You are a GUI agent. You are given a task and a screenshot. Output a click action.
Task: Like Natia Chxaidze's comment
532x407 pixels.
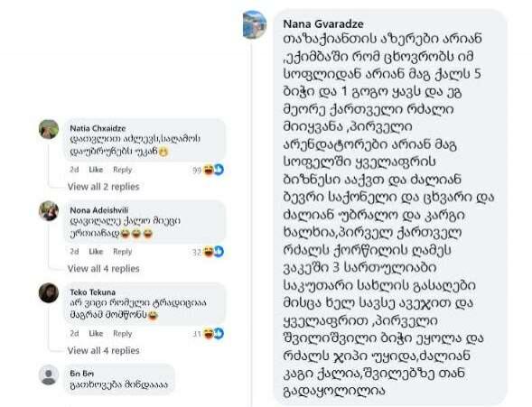(96, 170)
